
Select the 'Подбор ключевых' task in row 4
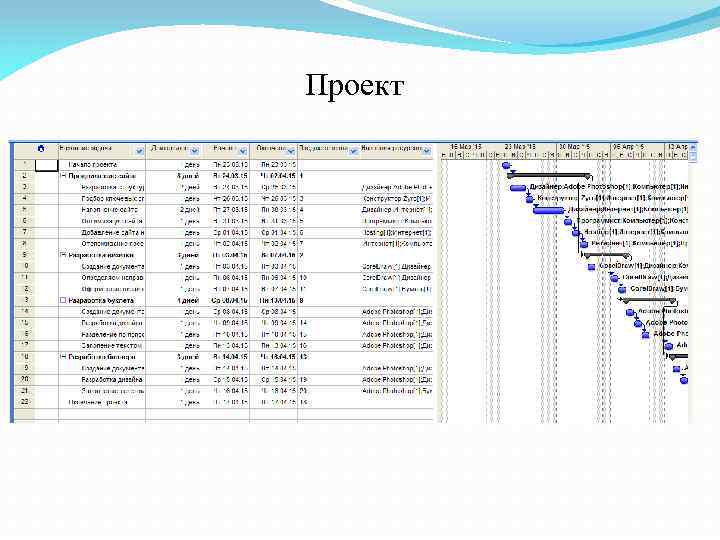112,198
